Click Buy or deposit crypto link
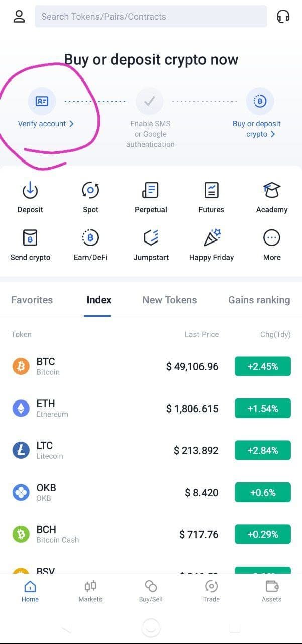This screenshot has width=302, height=644. pos(257,129)
